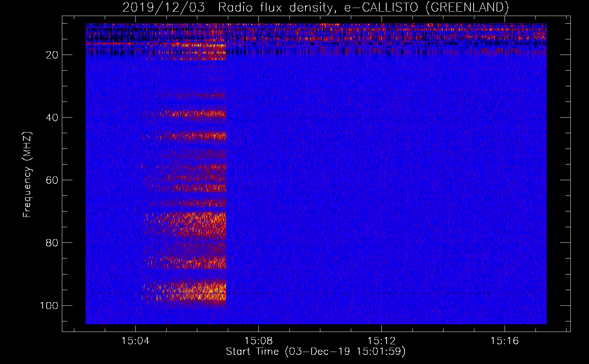This screenshot has width=589, height=364.
Task: Click the 15:04 time tick label
Action: coord(135,341)
